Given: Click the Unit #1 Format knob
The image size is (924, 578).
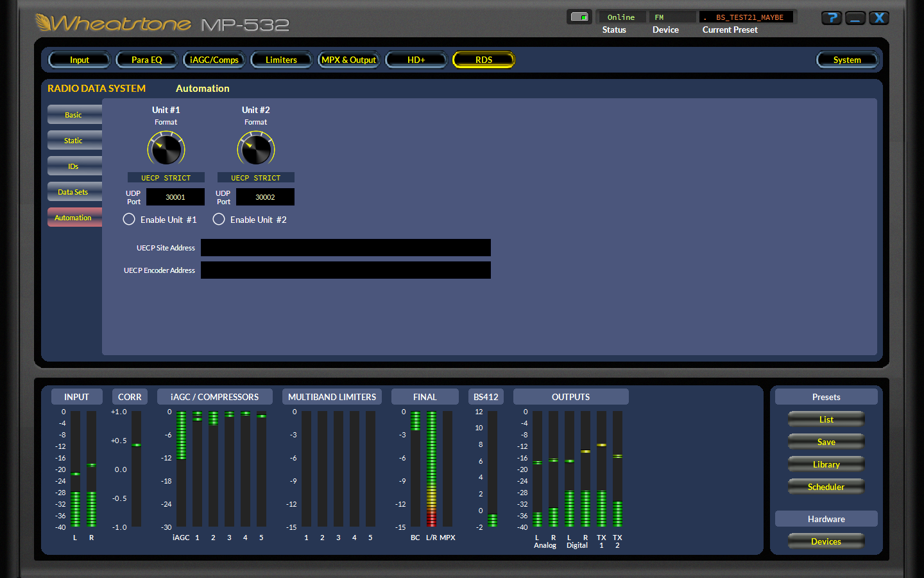Looking at the screenshot, I should coord(166,149).
